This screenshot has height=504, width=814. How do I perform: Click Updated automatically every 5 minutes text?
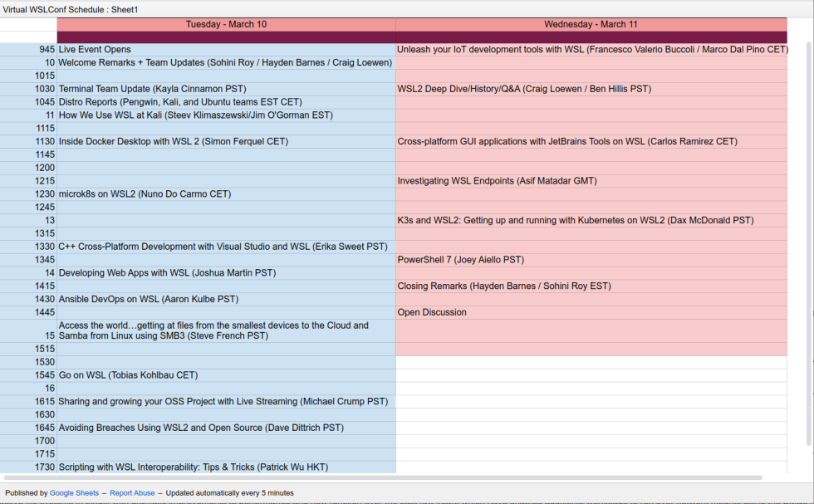pos(229,493)
